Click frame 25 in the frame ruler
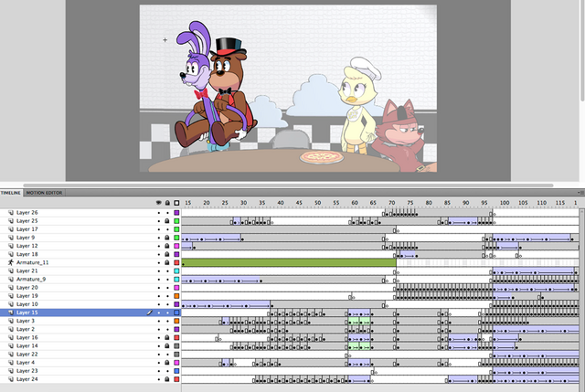This screenshot has height=392, width=585. pyautogui.click(x=225, y=203)
